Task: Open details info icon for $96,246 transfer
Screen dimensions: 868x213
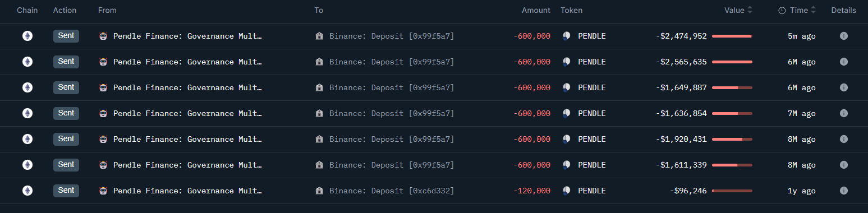Action: pos(843,191)
